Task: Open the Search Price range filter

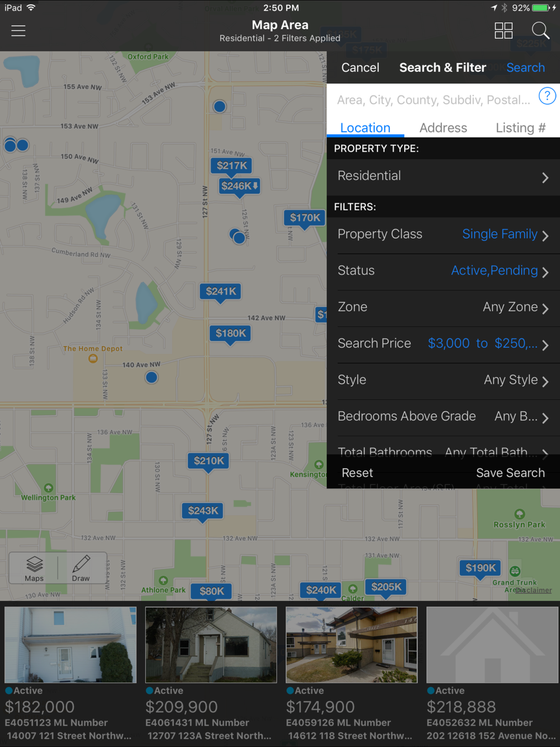Action: pos(443,344)
